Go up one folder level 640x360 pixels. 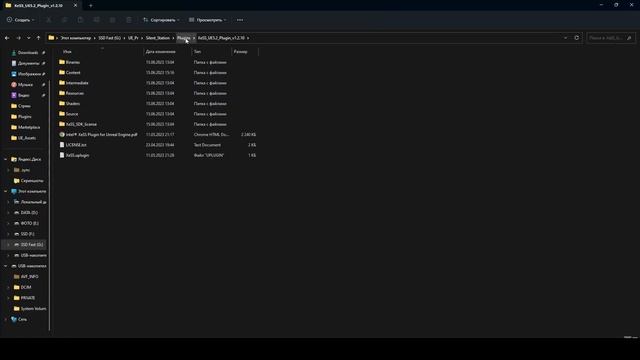pos(38,38)
